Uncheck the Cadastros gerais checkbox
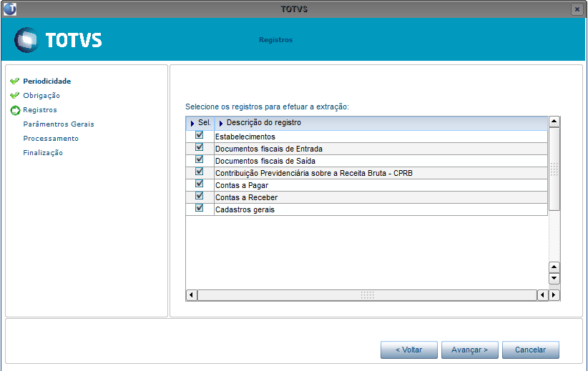 pyautogui.click(x=199, y=207)
